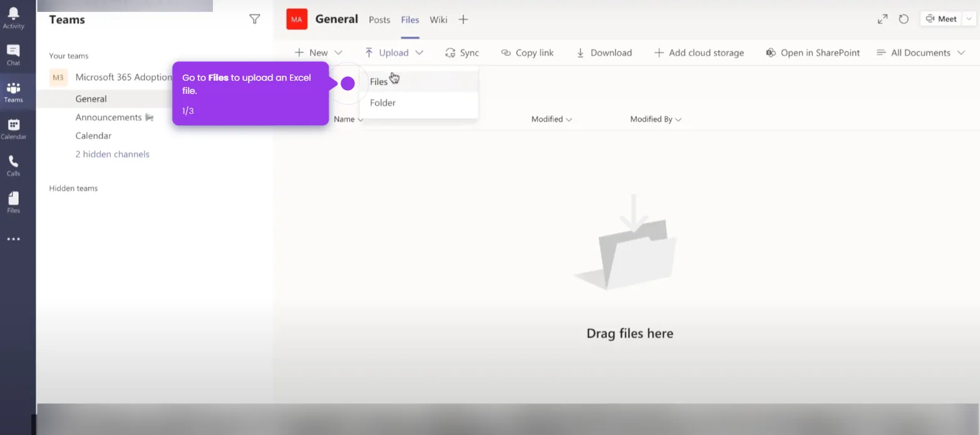The image size is (980, 435).
Task: Show the 2 hidden channels
Action: click(x=112, y=154)
